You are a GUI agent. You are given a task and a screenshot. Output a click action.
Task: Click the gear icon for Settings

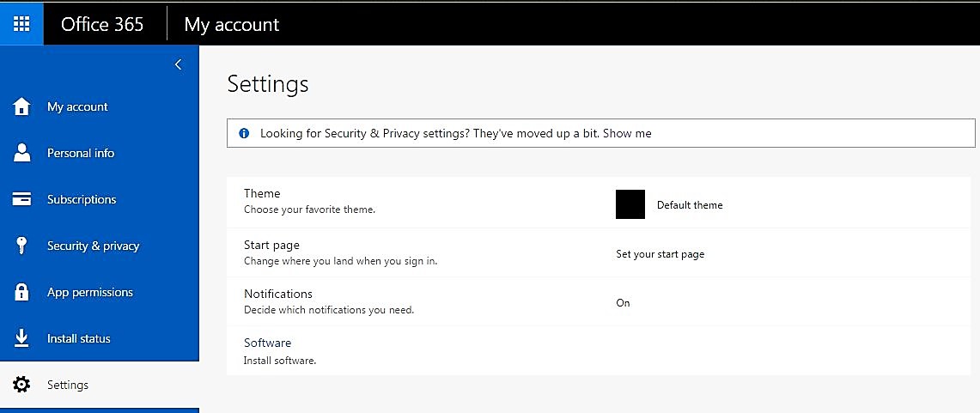(21, 385)
